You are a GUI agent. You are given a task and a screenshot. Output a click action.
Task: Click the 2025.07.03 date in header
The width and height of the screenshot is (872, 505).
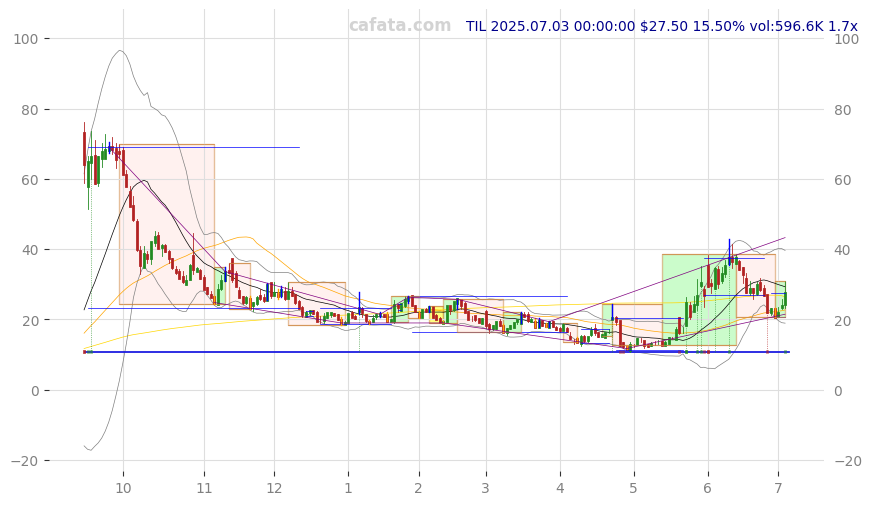click(x=530, y=26)
